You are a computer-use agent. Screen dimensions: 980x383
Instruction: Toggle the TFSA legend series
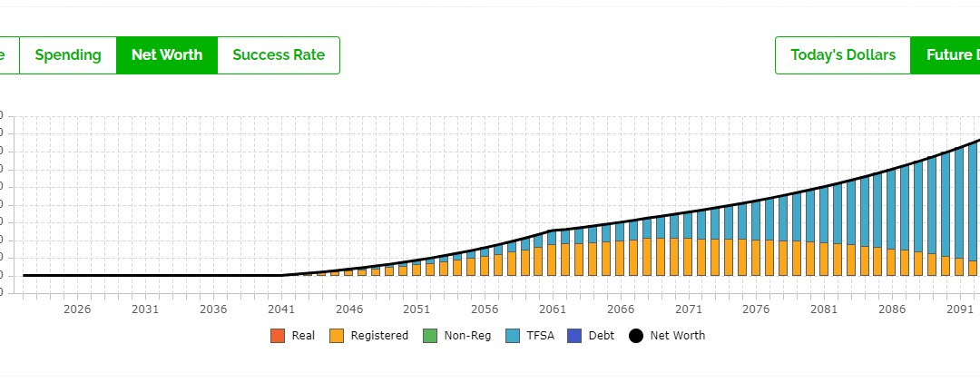[529, 336]
